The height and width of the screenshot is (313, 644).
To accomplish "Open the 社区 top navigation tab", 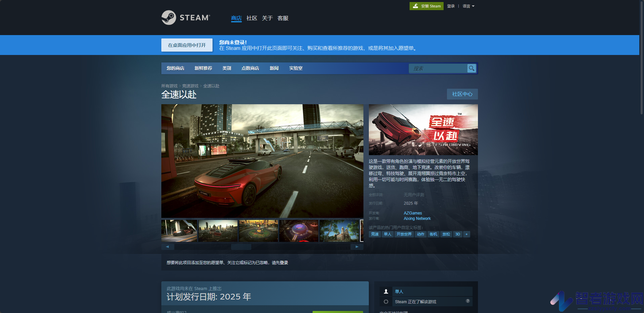I will pos(252,18).
